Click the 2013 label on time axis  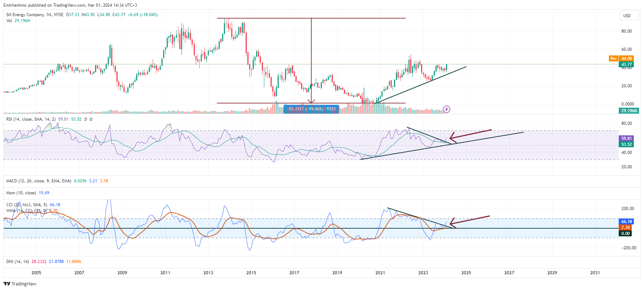(x=208, y=273)
